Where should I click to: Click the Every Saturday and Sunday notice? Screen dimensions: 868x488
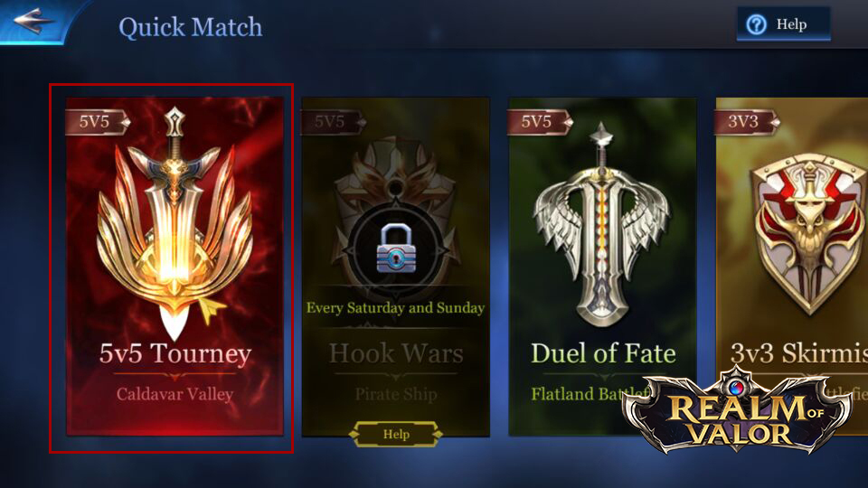395,307
